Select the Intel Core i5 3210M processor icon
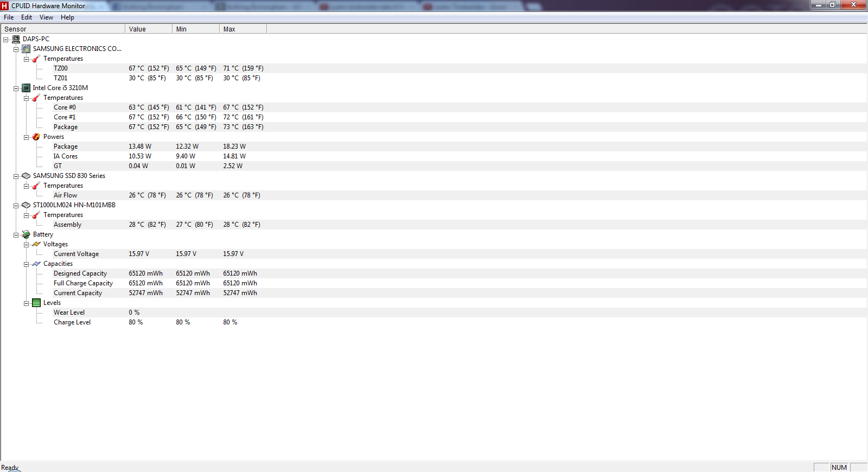This screenshot has width=868, height=472. point(26,88)
